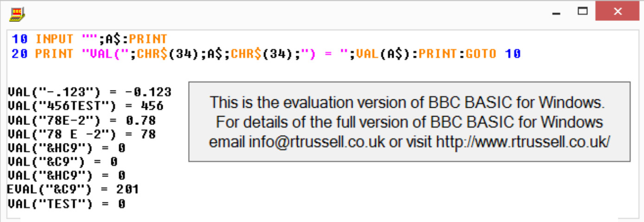This screenshot has height=222, width=644.
Task: Click the evaluation version notice heading line
Action: point(408,102)
